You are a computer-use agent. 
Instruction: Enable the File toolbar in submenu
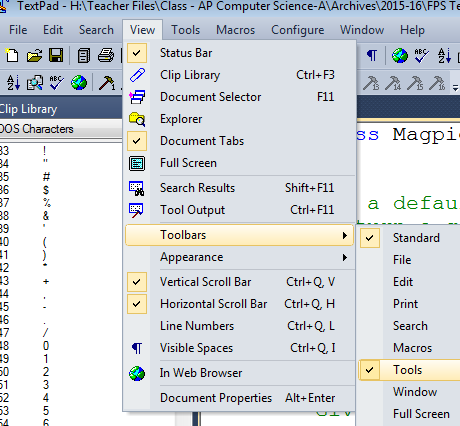pos(410,260)
